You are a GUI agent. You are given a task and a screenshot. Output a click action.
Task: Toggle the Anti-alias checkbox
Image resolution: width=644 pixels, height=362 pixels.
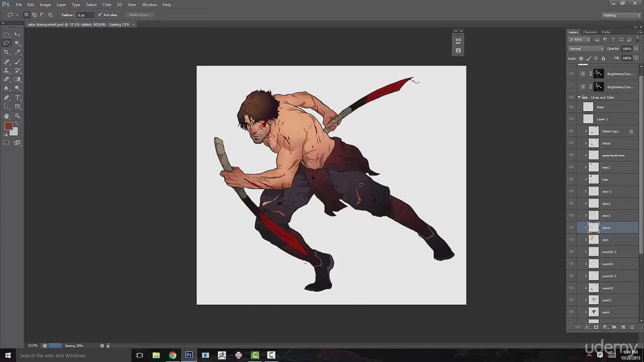[100, 15]
